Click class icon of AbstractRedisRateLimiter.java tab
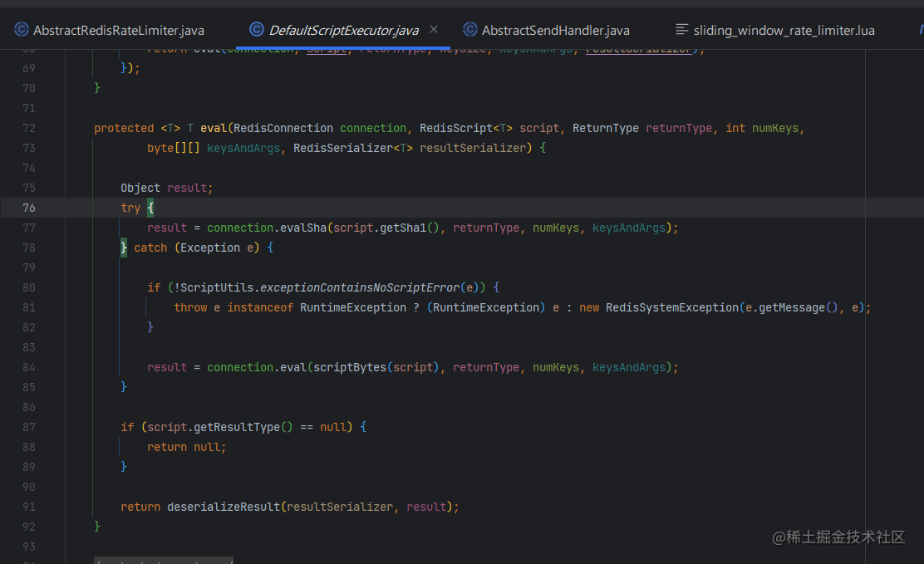 click(x=22, y=29)
